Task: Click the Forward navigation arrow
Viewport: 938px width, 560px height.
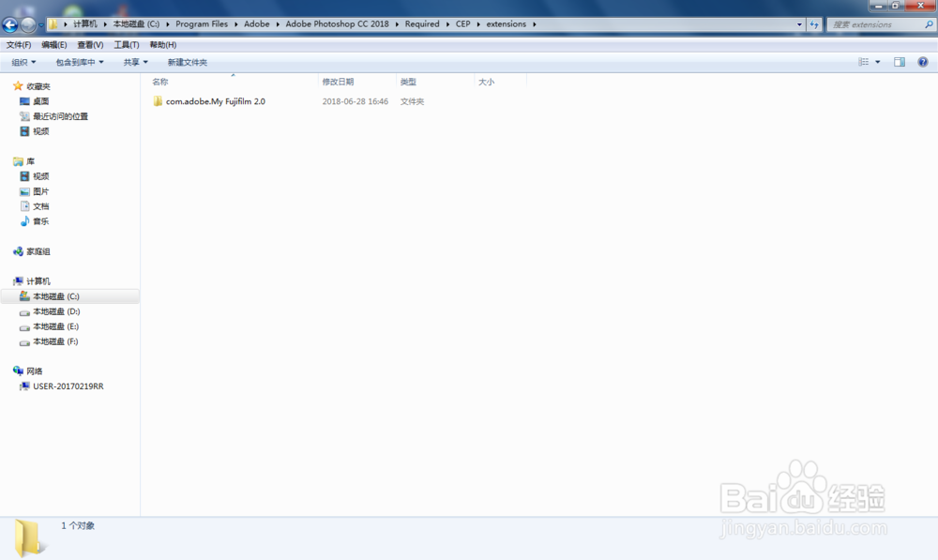Action: [x=28, y=24]
